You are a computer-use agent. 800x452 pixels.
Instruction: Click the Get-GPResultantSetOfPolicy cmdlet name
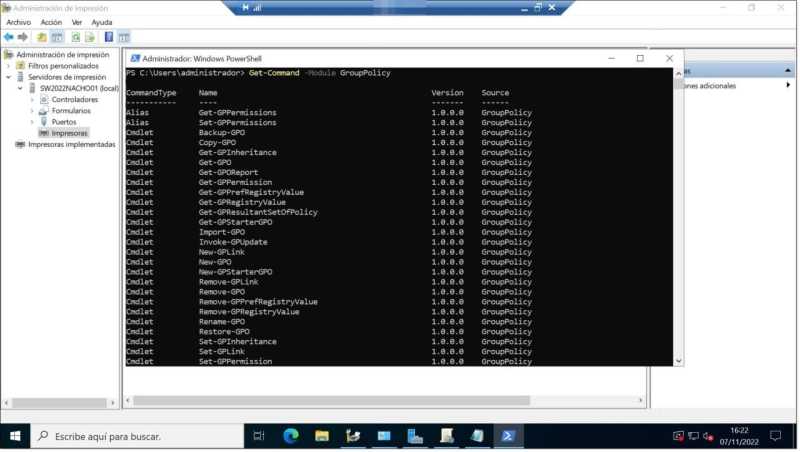click(258, 212)
